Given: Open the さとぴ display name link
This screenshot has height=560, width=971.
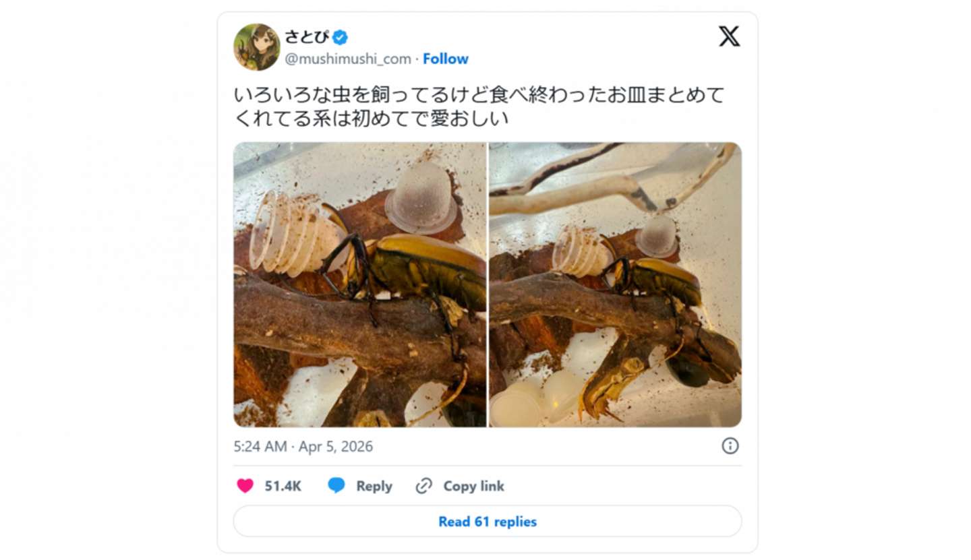Looking at the screenshot, I should (306, 36).
